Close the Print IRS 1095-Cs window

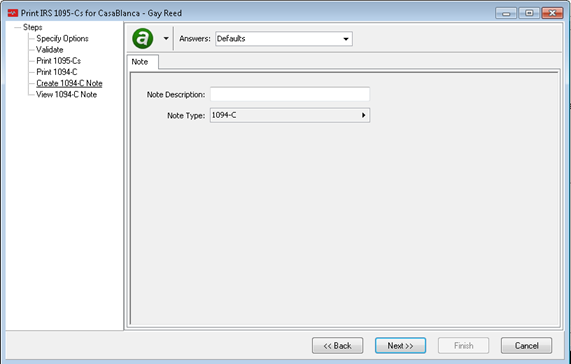point(552,13)
